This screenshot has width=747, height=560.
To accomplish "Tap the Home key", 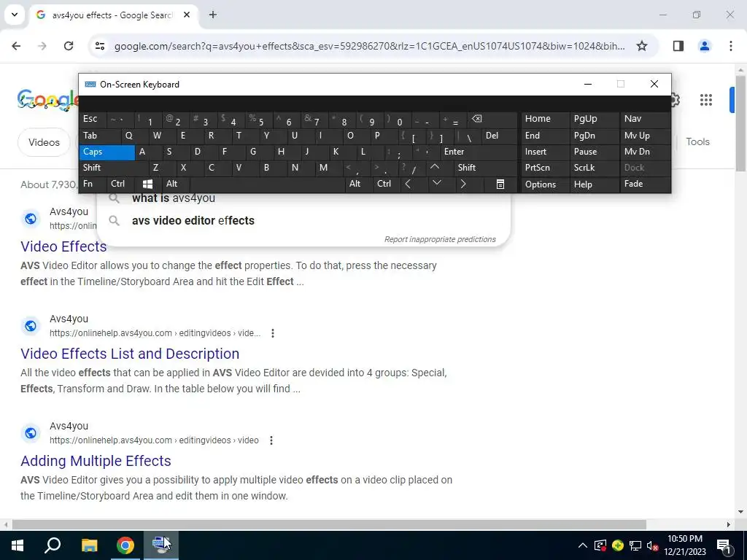I will [x=545, y=119].
